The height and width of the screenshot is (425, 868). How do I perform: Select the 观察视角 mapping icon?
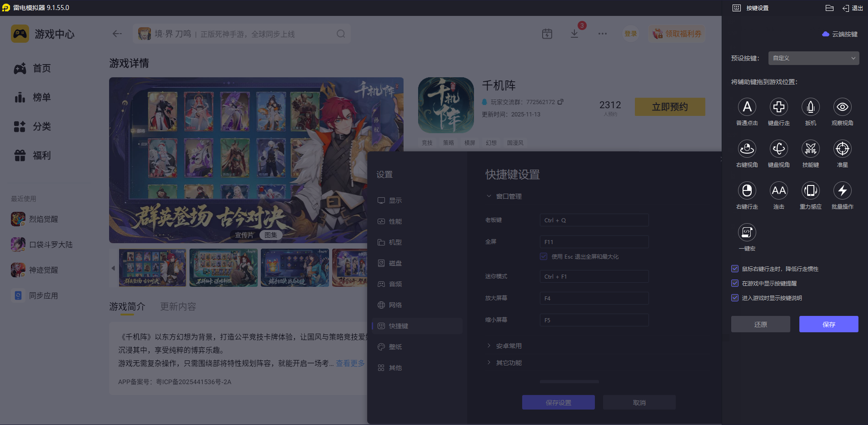click(843, 107)
